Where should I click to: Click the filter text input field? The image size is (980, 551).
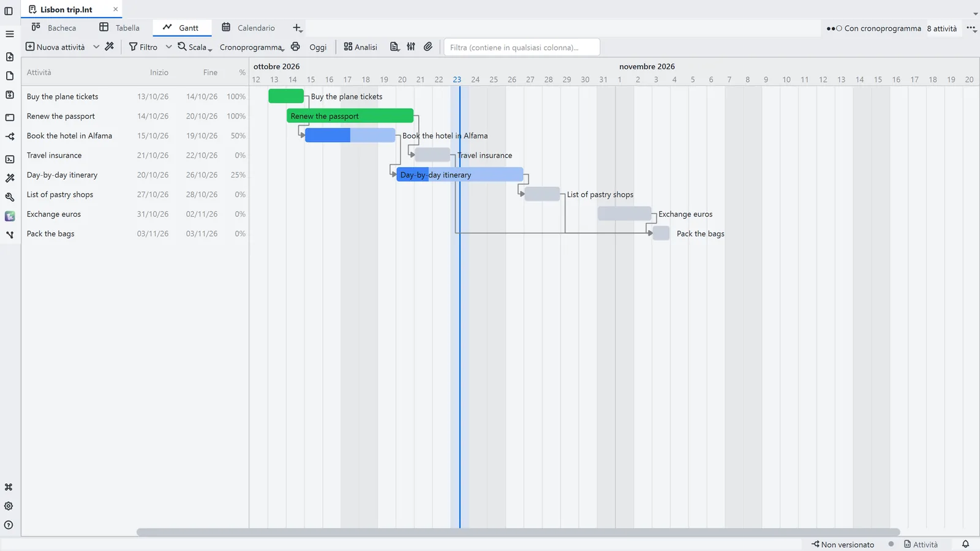521,47
